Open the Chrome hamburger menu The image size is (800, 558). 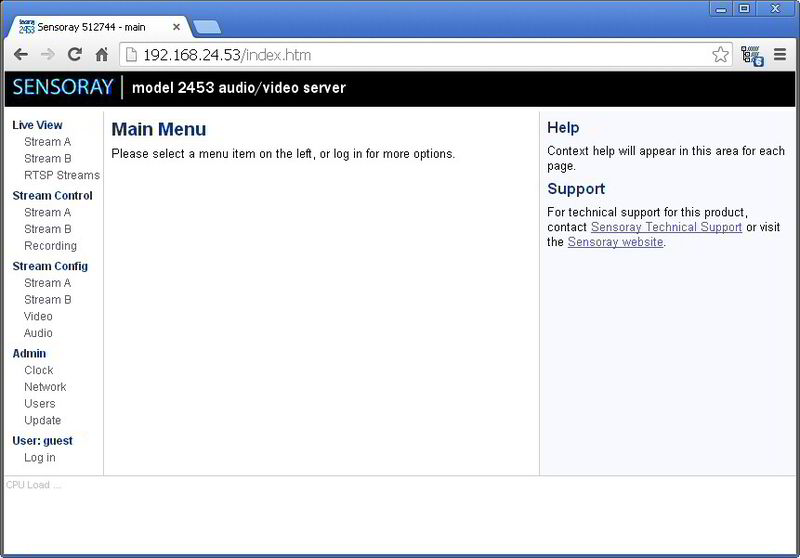point(780,54)
